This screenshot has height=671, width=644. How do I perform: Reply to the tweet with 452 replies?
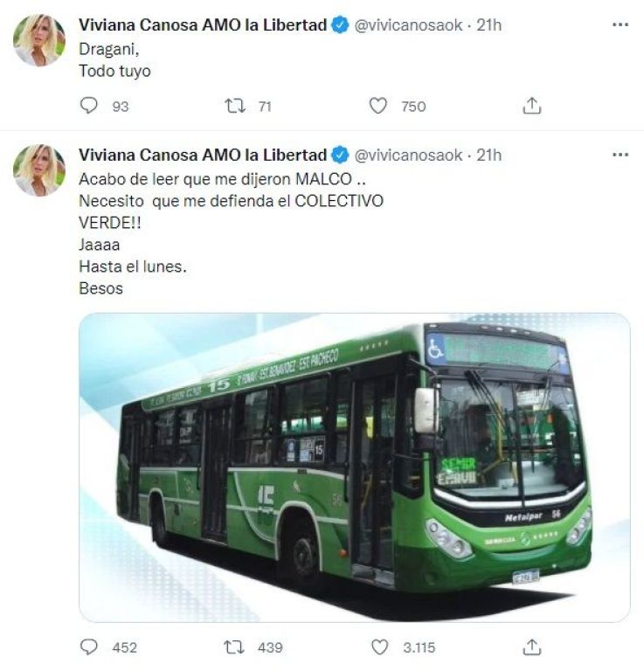(89, 647)
